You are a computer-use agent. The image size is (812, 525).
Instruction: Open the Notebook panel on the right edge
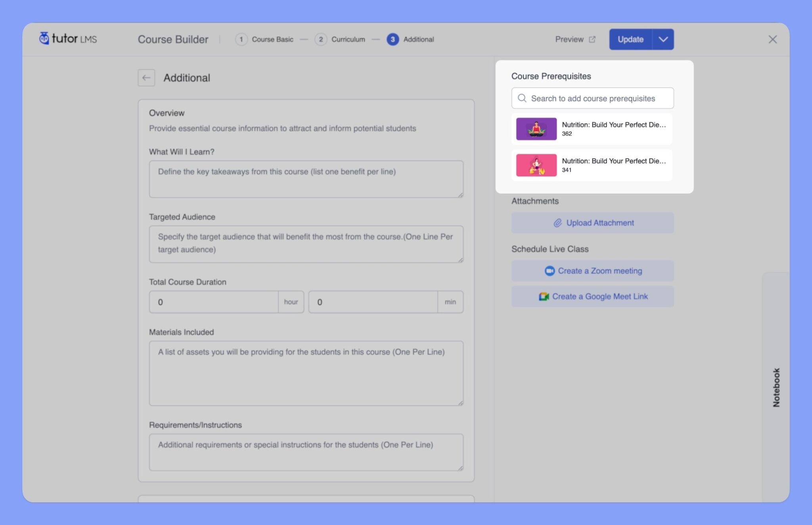tap(776, 385)
